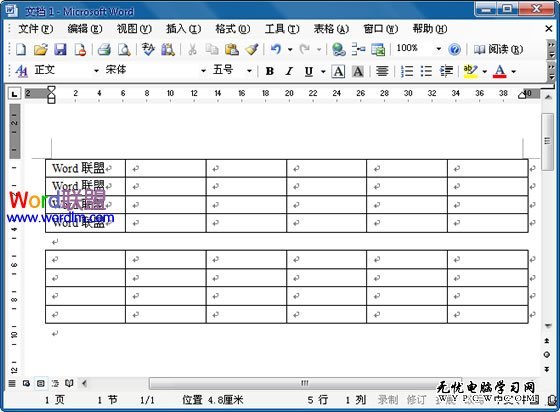
Task: Undo the last action with the Undo arrow
Action: click(x=276, y=49)
